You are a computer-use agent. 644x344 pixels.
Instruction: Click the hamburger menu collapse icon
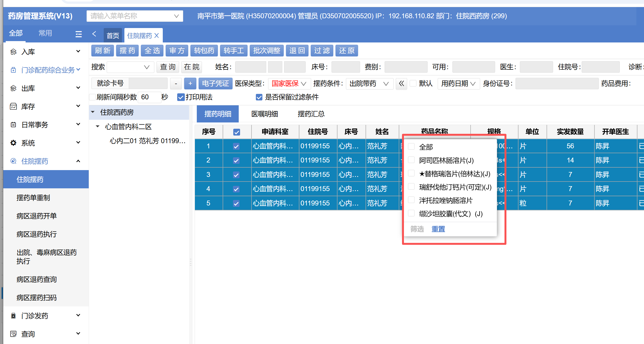[x=78, y=34]
